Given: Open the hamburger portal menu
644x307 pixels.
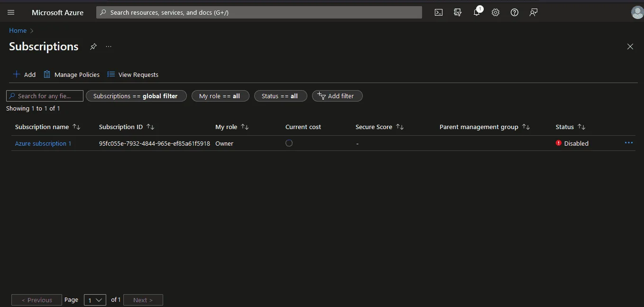Looking at the screenshot, I should [11, 12].
